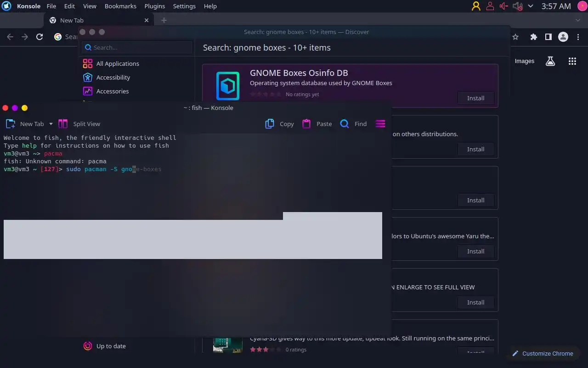
Task: Go forward in Chrome
Action: (x=25, y=37)
